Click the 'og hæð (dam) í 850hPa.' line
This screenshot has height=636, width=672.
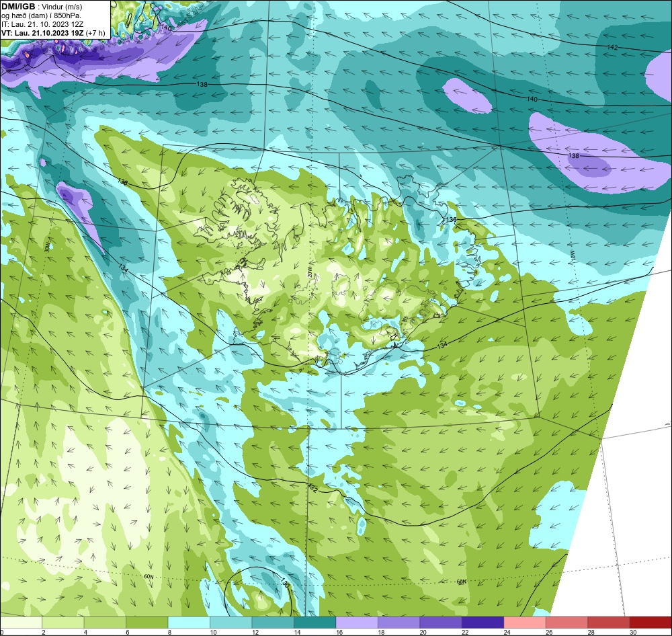pos(41,15)
